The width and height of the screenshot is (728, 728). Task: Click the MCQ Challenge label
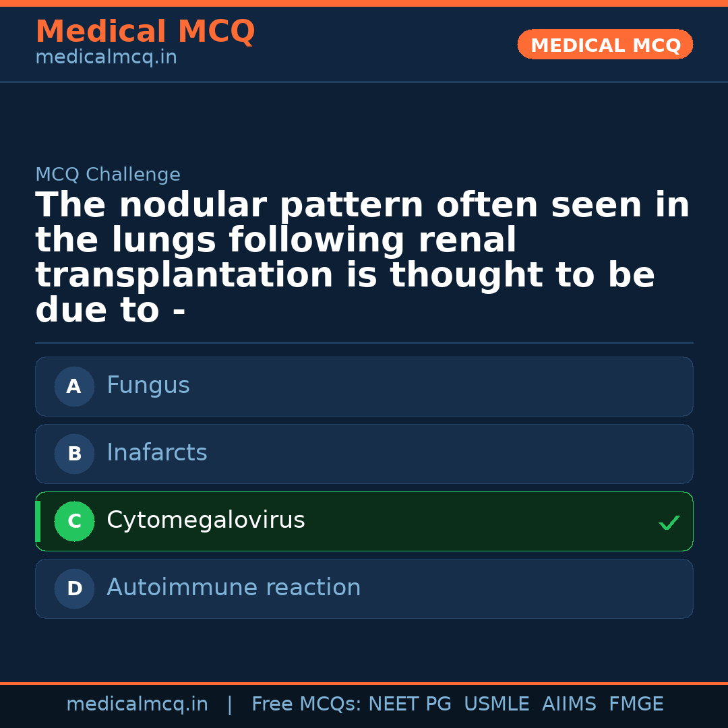[108, 175]
